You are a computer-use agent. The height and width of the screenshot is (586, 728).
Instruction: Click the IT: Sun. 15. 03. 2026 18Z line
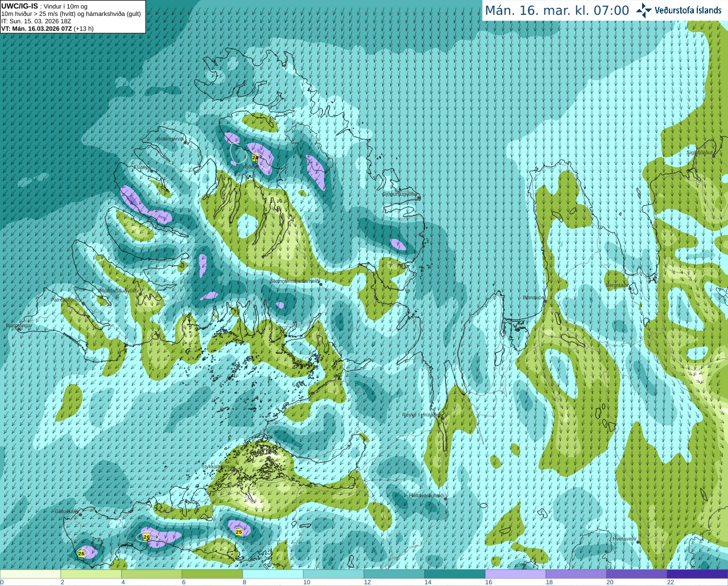36,21
